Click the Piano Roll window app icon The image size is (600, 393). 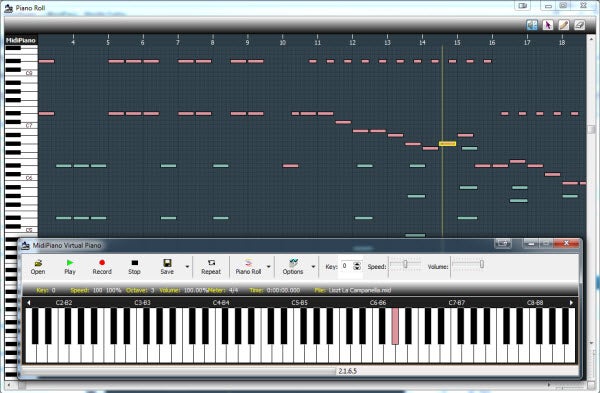pyautogui.click(x=8, y=8)
